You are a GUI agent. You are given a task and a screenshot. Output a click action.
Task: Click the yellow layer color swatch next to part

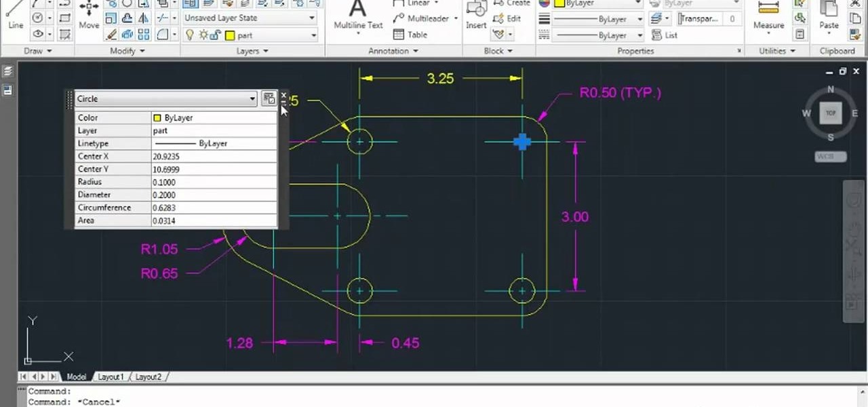coord(231,35)
